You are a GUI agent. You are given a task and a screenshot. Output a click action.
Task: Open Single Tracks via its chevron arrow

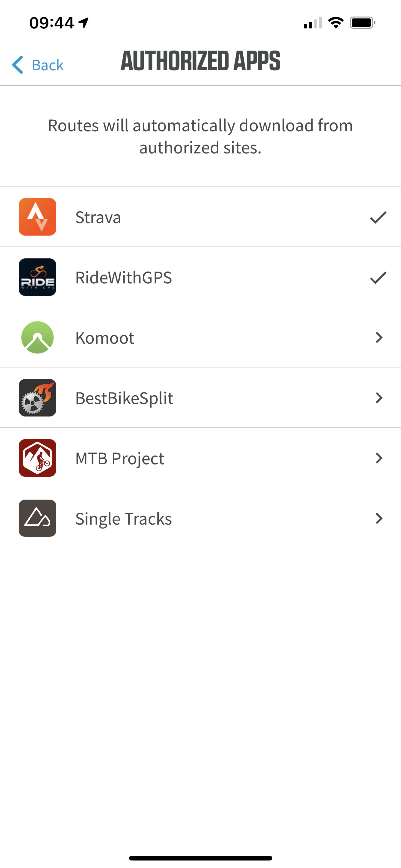tap(379, 518)
